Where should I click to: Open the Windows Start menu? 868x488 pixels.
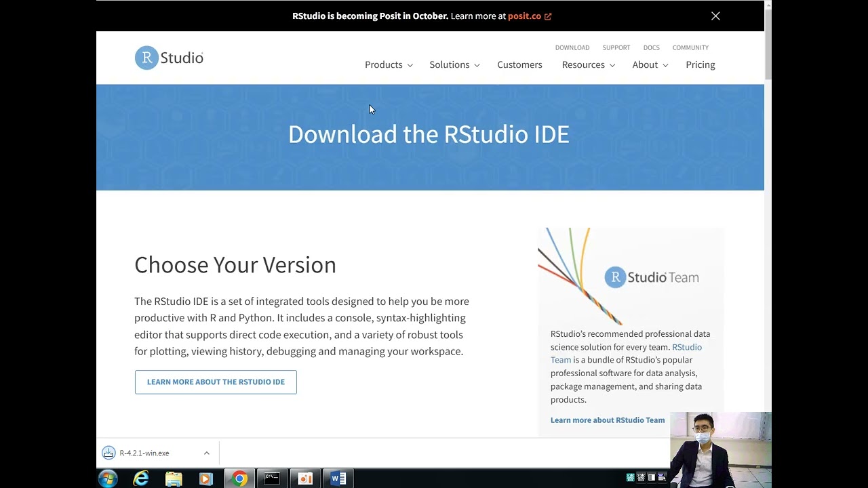point(107,479)
